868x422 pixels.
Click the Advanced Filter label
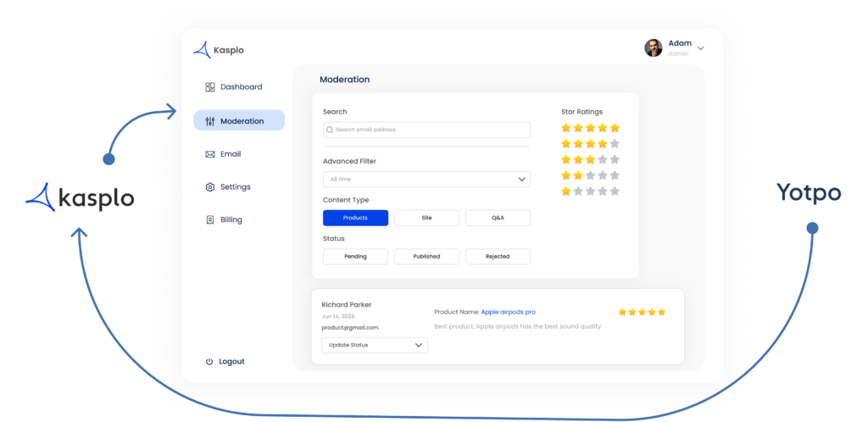tap(349, 162)
